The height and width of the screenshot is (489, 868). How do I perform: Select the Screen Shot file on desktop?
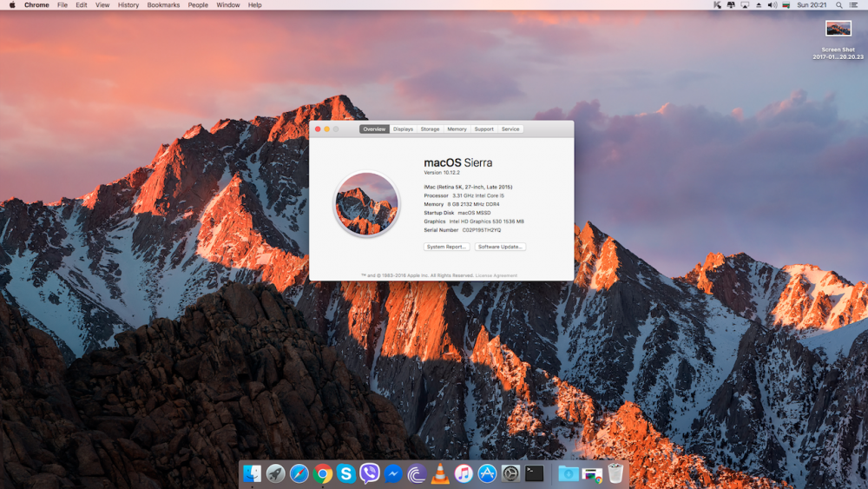(838, 40)
